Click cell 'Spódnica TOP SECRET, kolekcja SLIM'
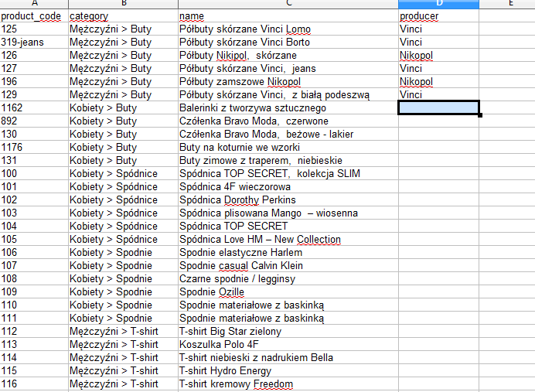 (288, 174)
